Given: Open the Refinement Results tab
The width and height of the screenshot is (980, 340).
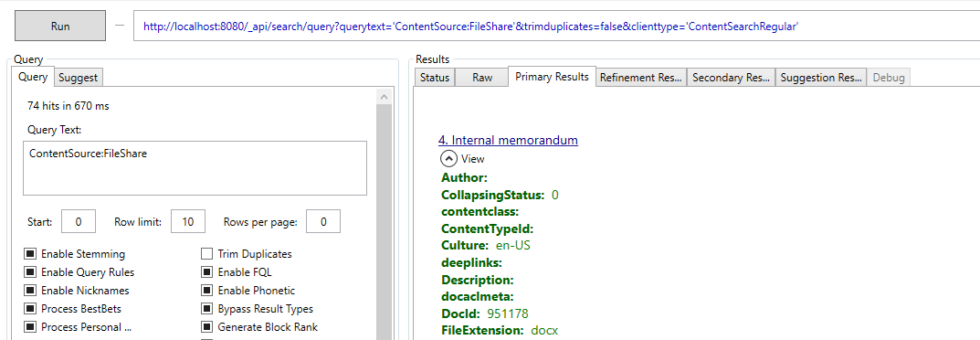Looking at the screenshot, I should 641,78.
